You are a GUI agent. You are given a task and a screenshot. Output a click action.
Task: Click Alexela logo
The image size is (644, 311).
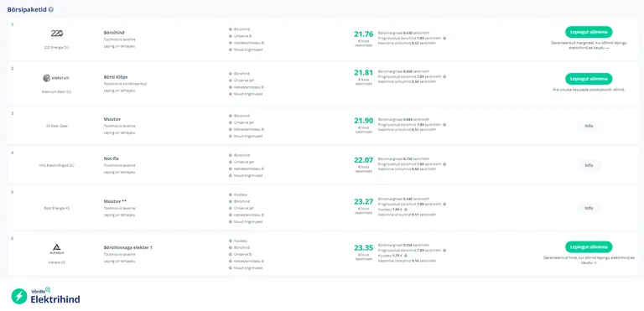[57, 249]
